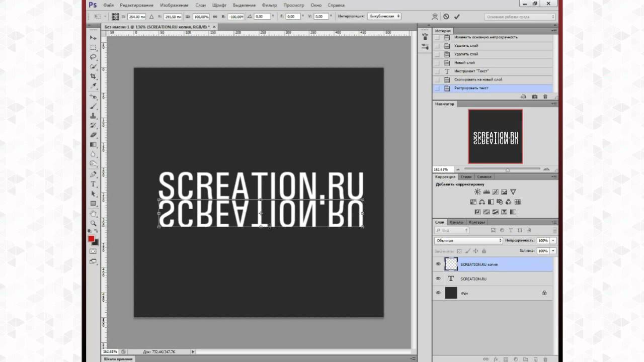644x362 pixels.
Task: Switch to warp mode icon in options bar
Action: [435, 17]
